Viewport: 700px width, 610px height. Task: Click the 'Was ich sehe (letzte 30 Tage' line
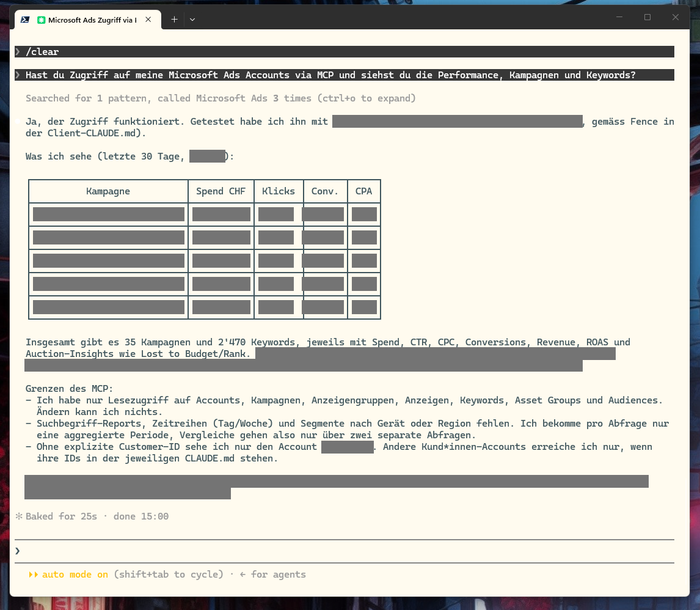coord(129,156)
